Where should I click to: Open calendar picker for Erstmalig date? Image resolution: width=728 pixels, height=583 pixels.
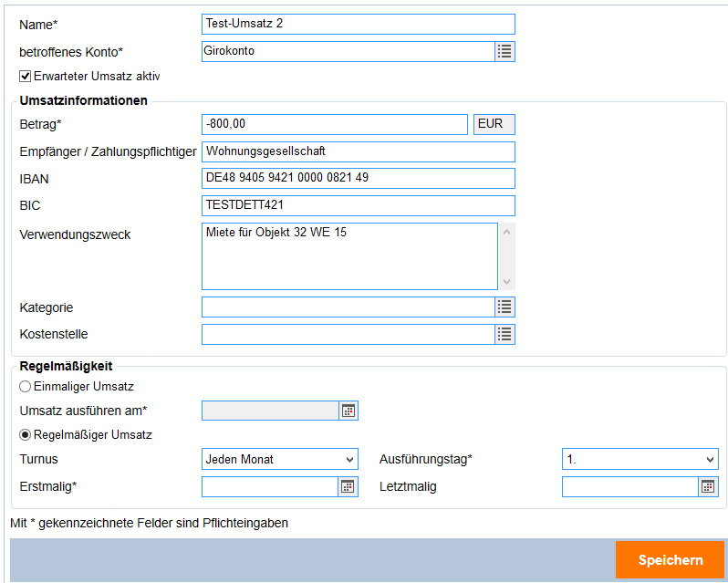tap(348, 486)
